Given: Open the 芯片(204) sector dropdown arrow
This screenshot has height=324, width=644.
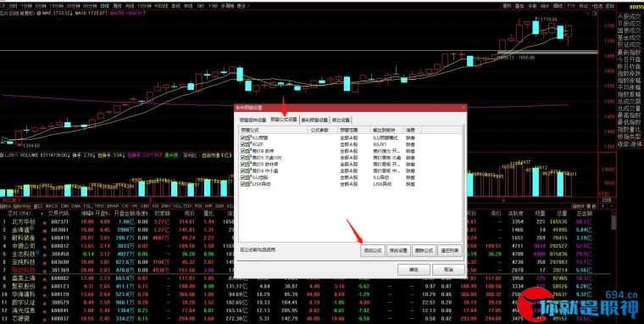Looking at the screenshot, I should [x=42, y=214].
